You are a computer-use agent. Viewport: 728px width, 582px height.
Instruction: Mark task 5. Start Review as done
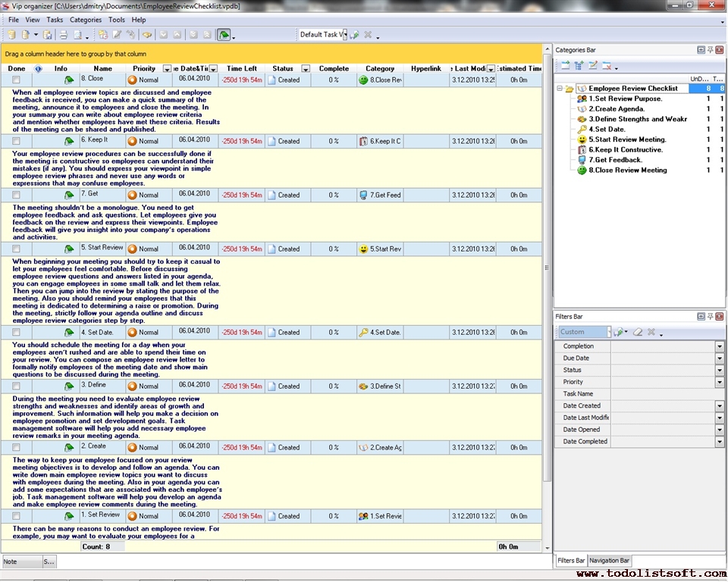(16, 249)
